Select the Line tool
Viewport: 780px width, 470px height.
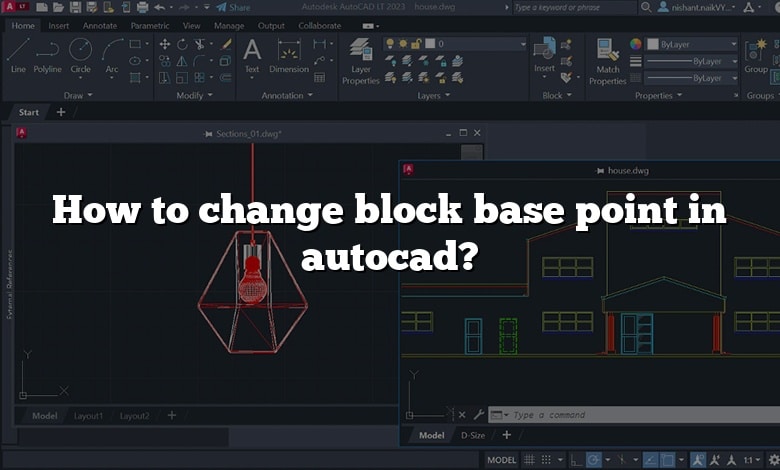pyautogui.click(x=18, y=54)
